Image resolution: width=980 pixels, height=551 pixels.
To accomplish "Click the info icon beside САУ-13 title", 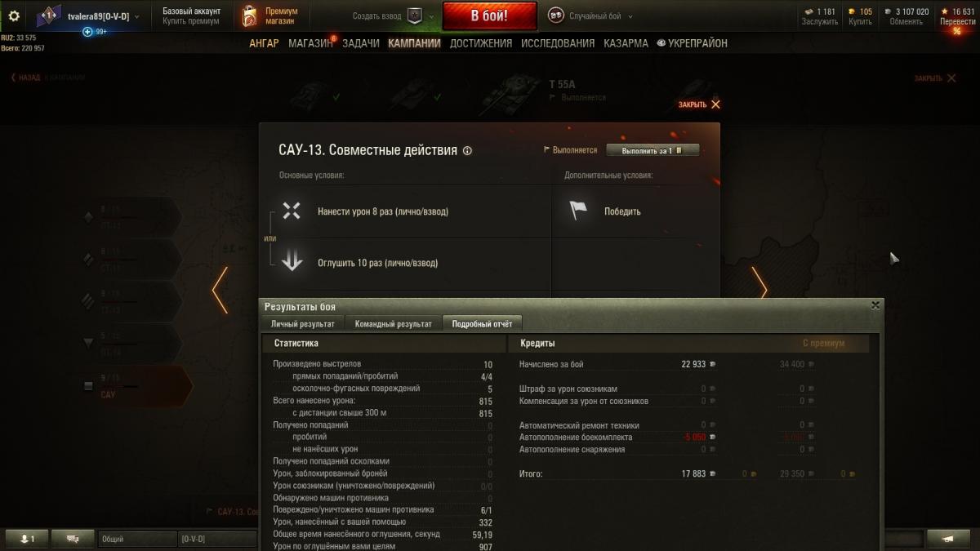I will [x=467, y=150].
